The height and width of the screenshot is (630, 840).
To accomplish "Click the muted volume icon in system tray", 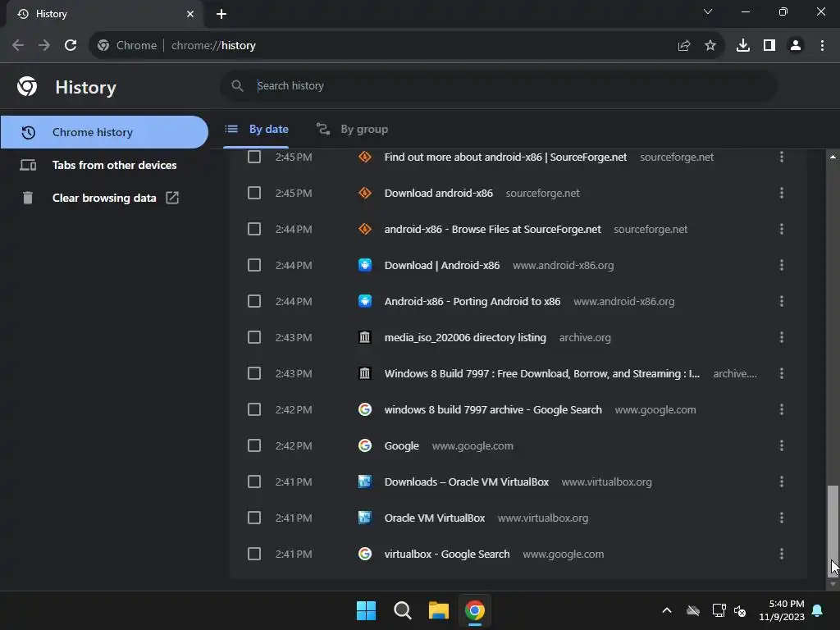I will (741, 610).
